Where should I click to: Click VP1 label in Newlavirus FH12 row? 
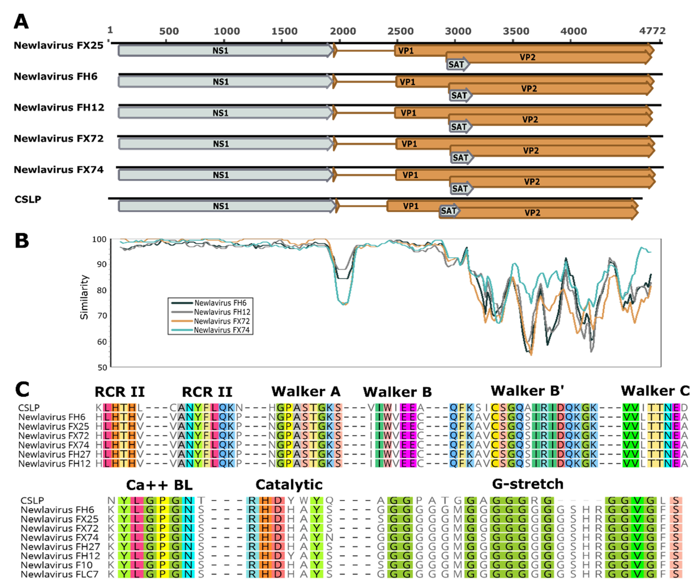(x=408, y=113)
